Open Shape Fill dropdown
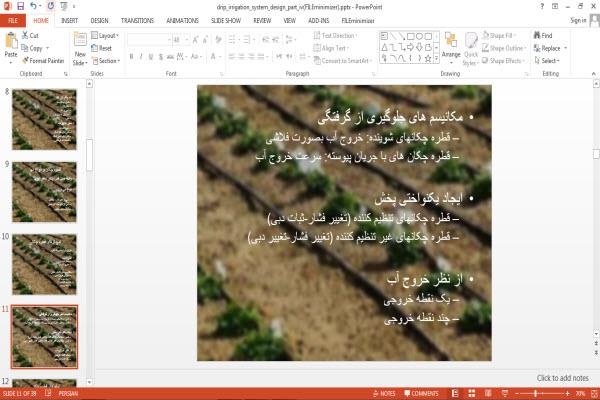This screenshot has width=600, height=400. [x=499, y=36]
